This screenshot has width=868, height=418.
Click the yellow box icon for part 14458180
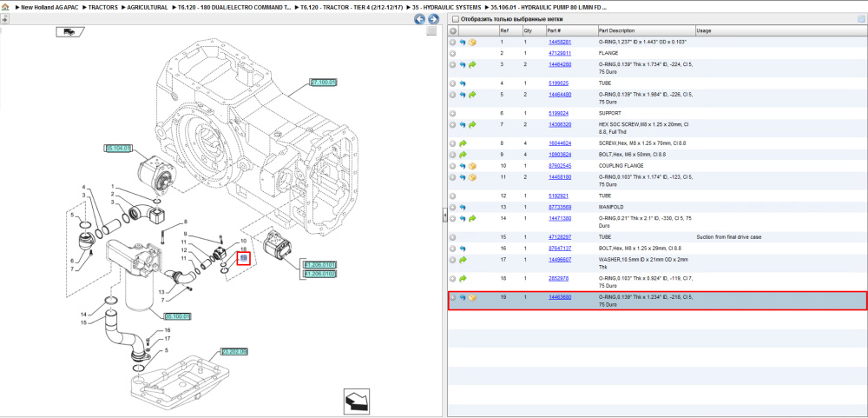click(x=472, y=177)
